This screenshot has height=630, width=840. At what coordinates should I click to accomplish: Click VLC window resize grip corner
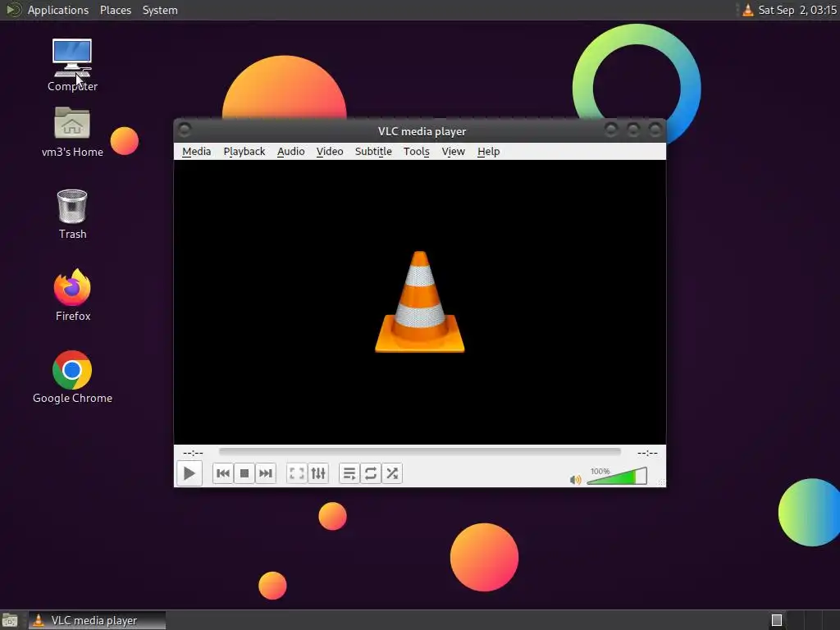(x=662, y=482)
